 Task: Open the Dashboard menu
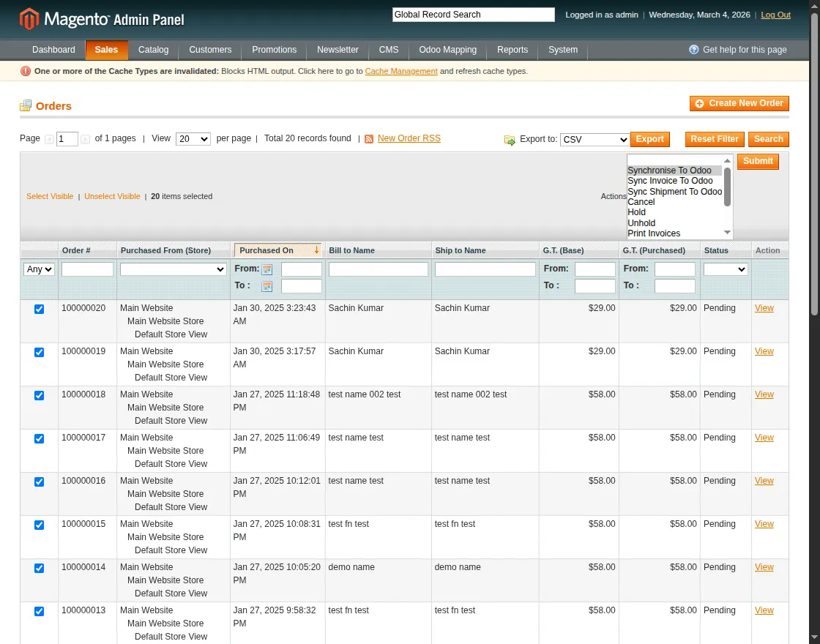[x=53, y=50]
